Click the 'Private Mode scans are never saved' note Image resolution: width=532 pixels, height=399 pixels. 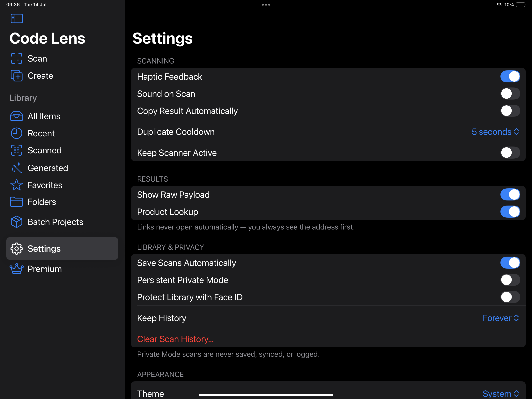click(x=228, y=354)
